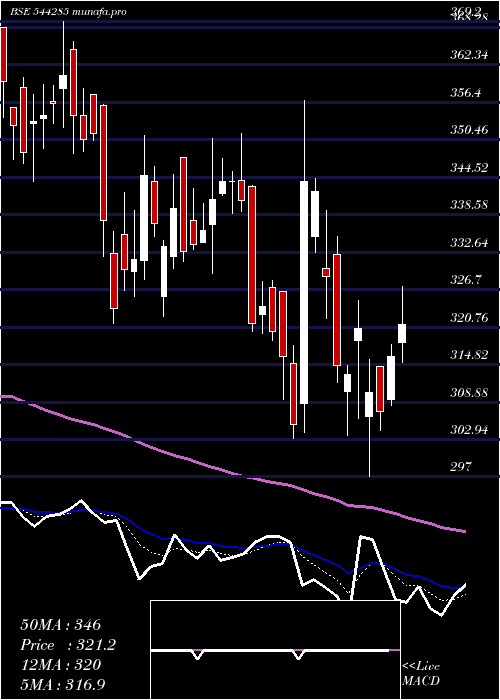Click the 362.34 price axis label
The width and height of the screenshot is (500, 700).
point(469,55)
